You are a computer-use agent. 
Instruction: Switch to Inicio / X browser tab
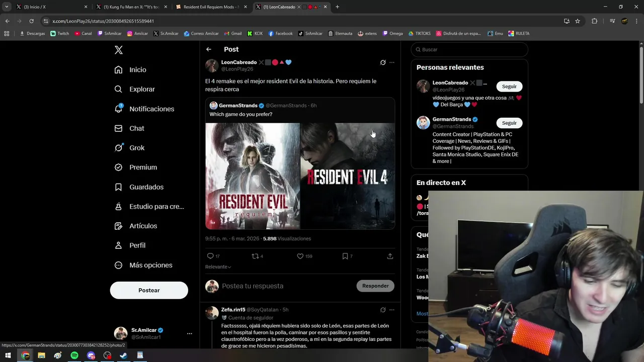[x=53, y=7]
